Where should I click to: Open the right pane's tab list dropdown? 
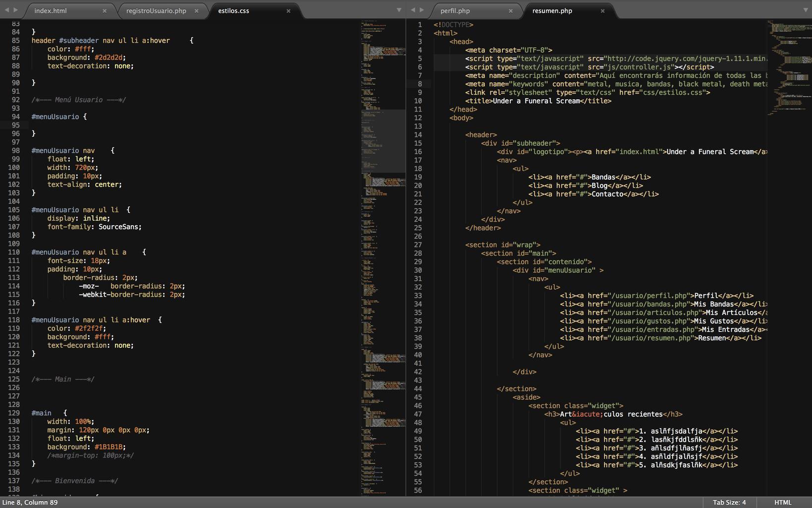tap(805, 10)
